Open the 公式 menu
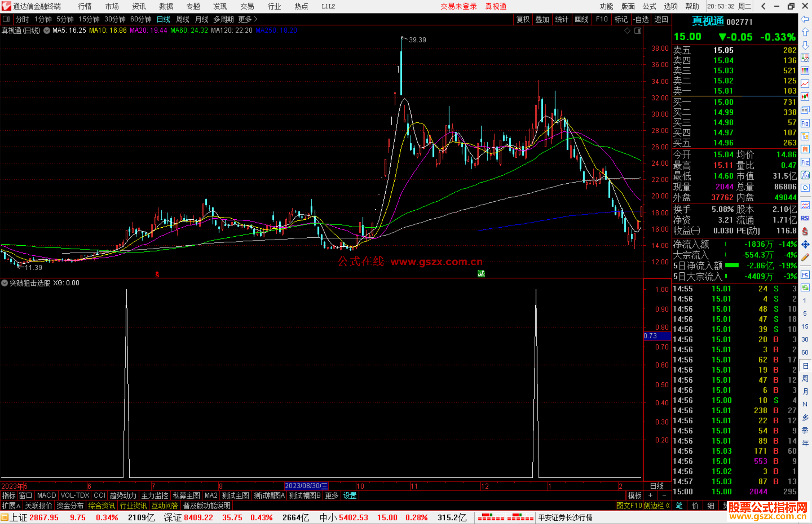This screenshot has height=524, width=812. [x=649, y=6]
